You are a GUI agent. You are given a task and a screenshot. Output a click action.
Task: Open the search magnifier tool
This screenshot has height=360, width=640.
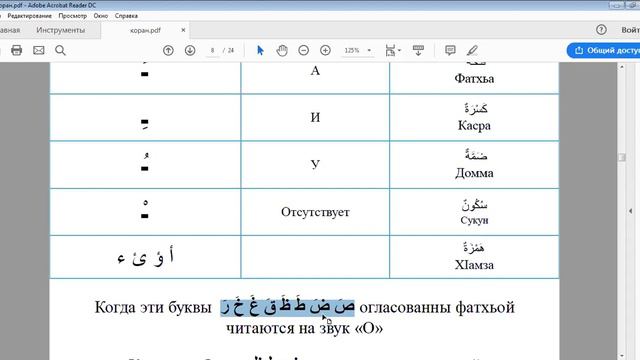60,50
